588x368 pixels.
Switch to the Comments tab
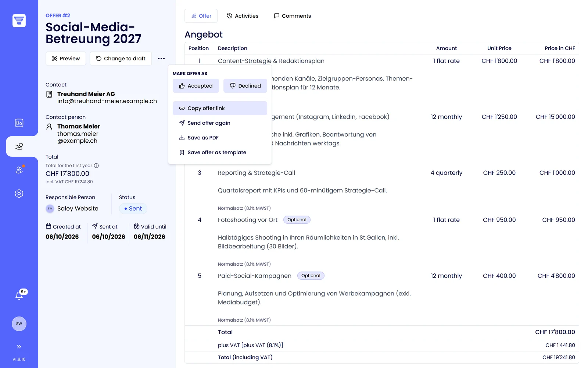[x=292, y=16]
